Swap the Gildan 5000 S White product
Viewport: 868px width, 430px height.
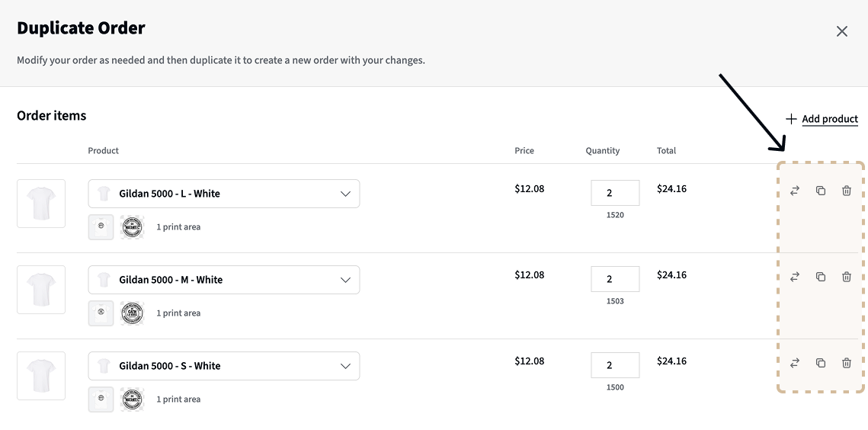point(795,363)
